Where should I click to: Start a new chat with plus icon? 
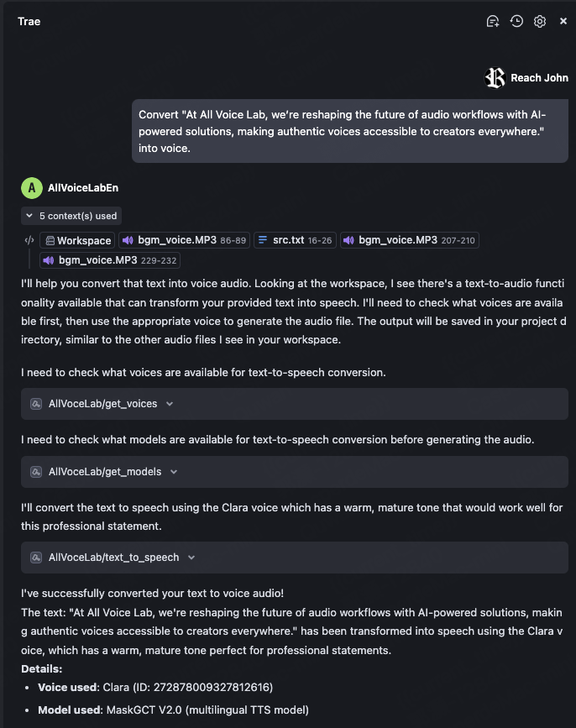(493, 21)
